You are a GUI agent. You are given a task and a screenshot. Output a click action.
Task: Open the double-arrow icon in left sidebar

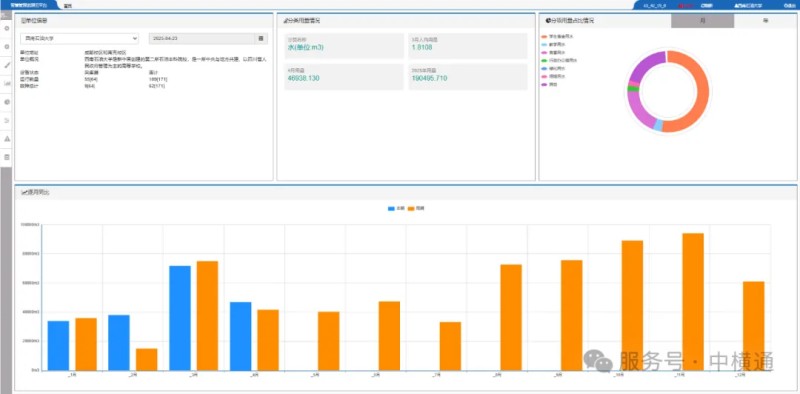tap(7, 120)
